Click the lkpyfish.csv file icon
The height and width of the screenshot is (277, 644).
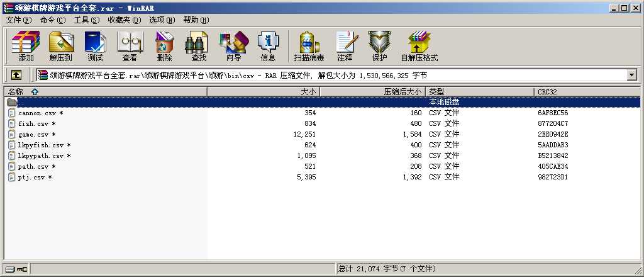click(x=11, y=145)
